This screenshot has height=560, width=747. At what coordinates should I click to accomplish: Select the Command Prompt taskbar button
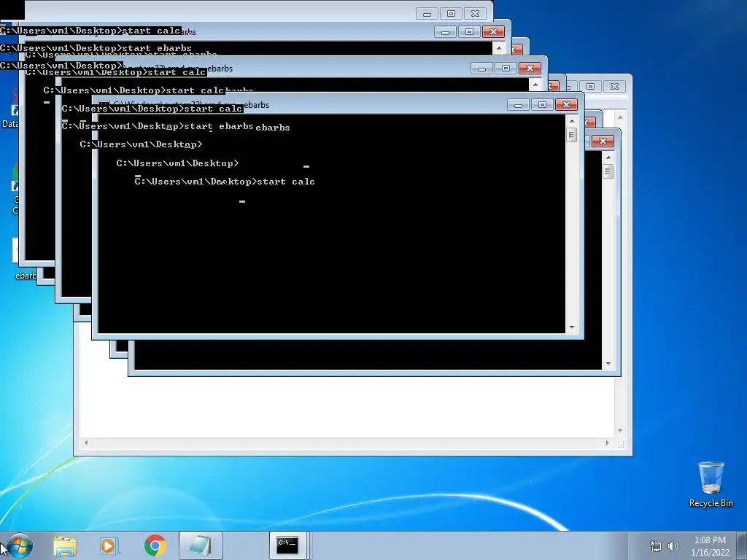click(x=287, y=545)
